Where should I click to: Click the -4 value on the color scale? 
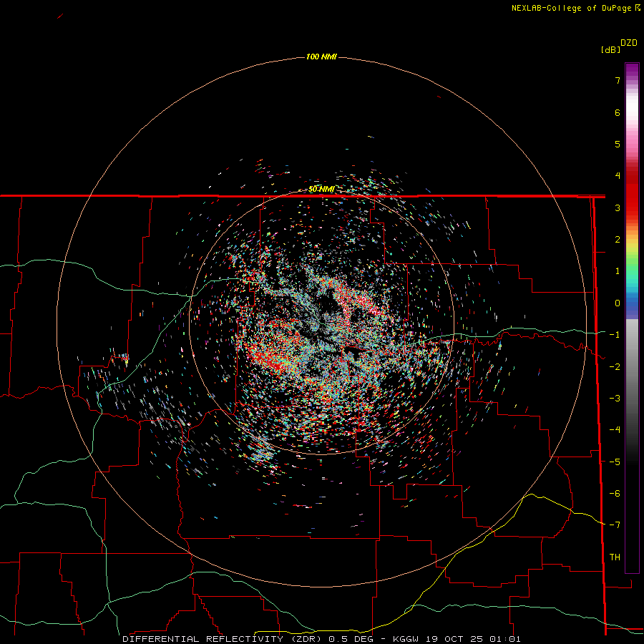(x=615, y=430)
